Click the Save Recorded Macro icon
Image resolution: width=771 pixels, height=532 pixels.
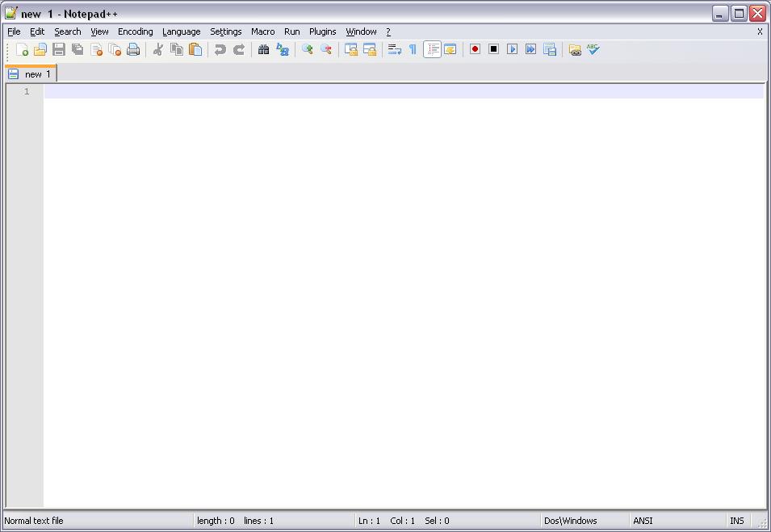550,49
